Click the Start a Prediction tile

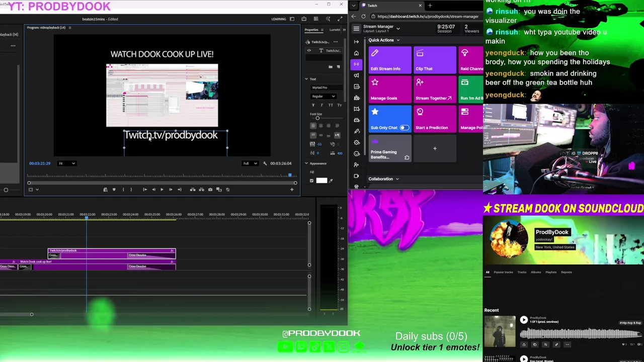435,119
